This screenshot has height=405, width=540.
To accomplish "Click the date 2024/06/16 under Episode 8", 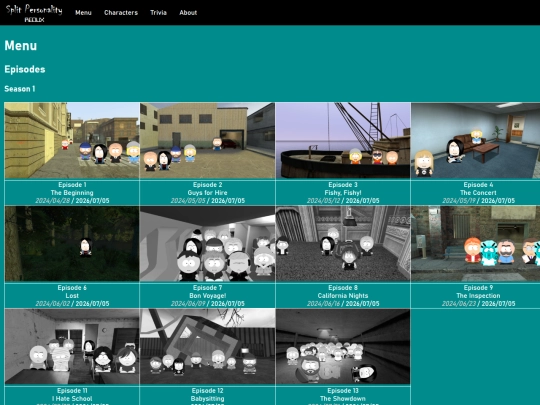I will 324,304.
